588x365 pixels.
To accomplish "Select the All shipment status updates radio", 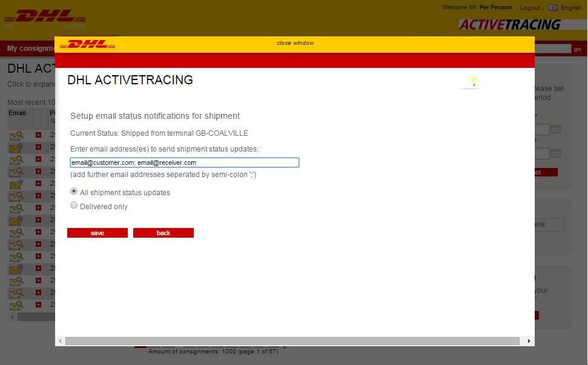I will coord(74,191).
